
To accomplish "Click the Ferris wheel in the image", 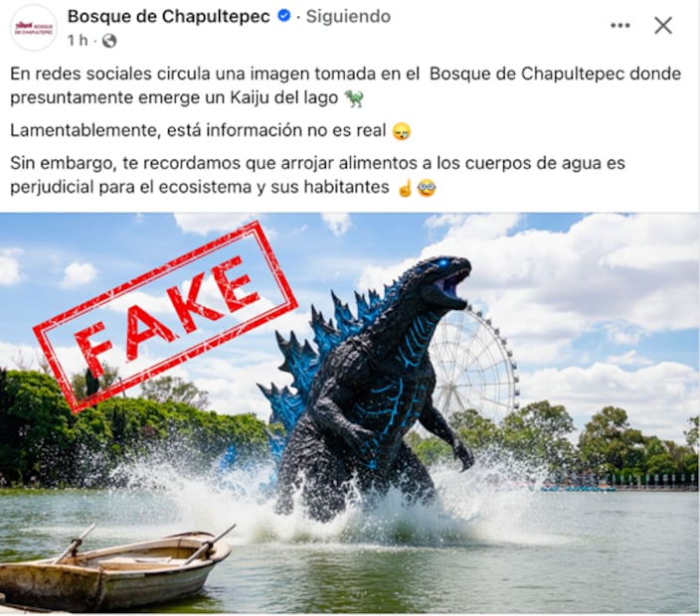I will pyautogui.click(x=473, y=364).
